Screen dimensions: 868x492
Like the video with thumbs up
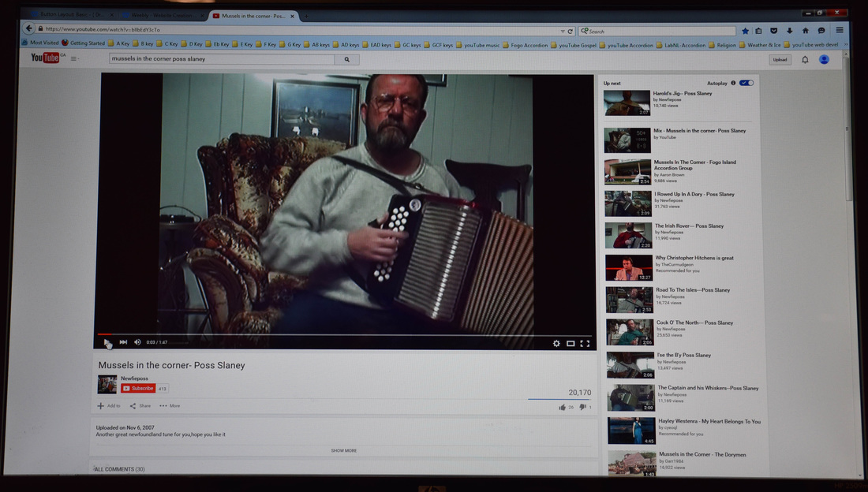pyautogui.click(x=563, y=407)
